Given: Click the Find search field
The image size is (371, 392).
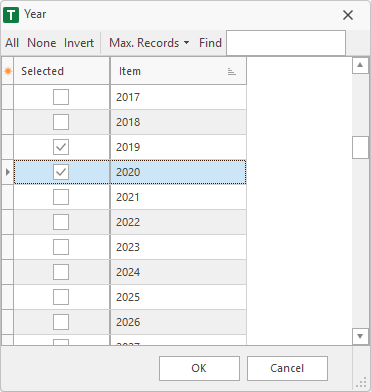Looking at the screenshot, I should coord(286,43).
